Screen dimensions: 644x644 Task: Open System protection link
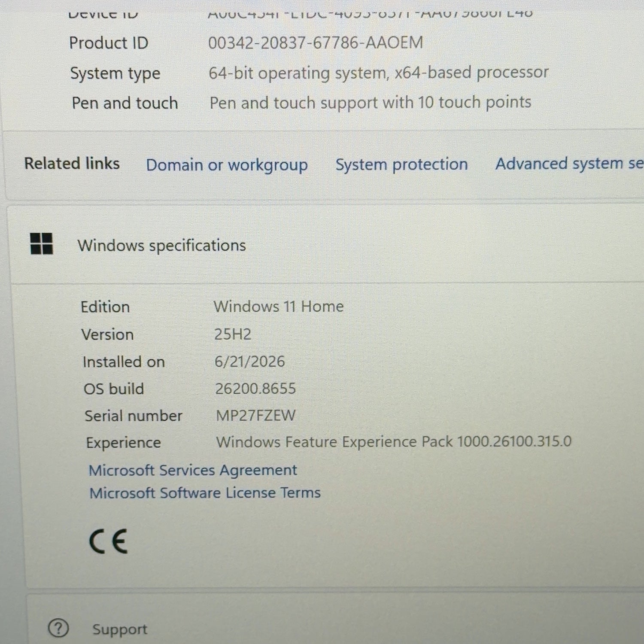point(401,164)
